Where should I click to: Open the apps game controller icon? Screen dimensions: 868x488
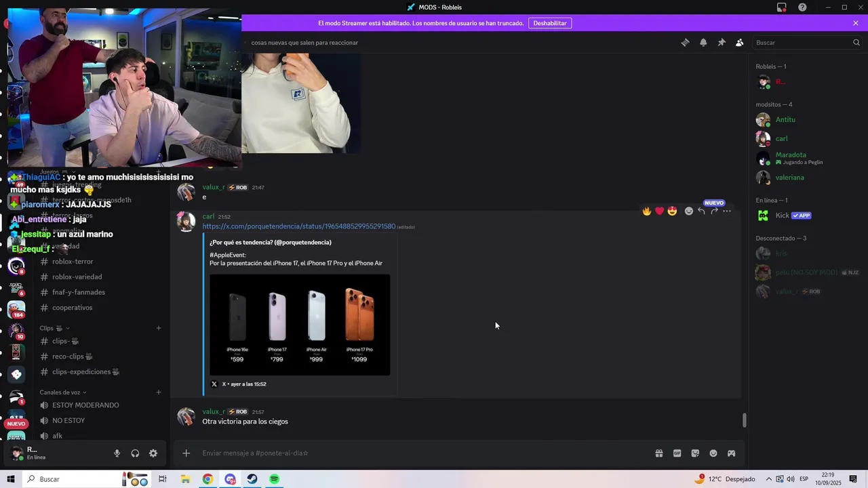pyautogui.click(x=732, y=453)
